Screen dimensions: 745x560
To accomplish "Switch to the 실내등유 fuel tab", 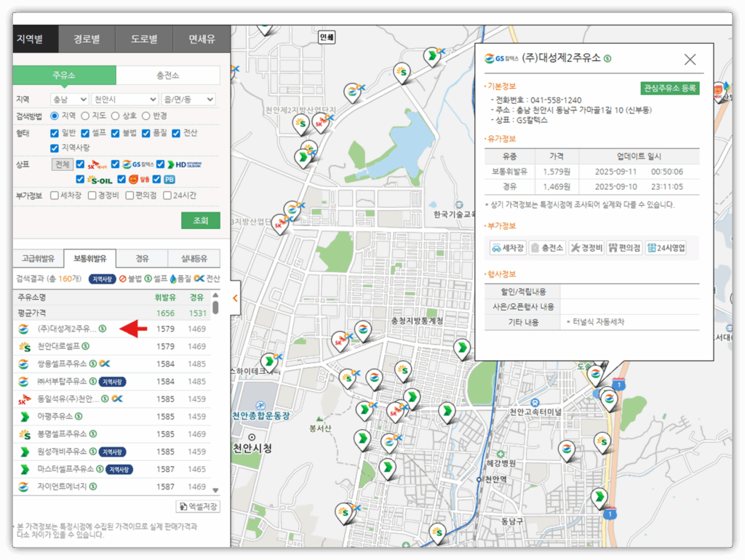I will pyautogui.click(x=194, y=258).
